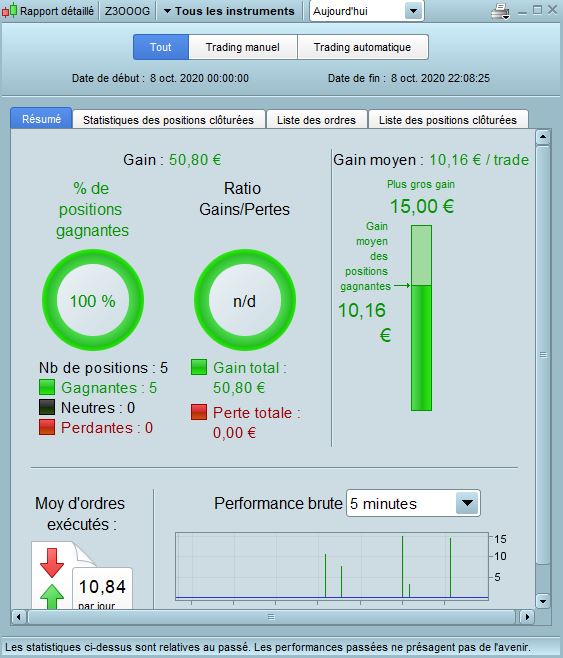Click the 100 % winning positions gauge
This screenshot has height=658, width=563.
[x=93, y=300]
